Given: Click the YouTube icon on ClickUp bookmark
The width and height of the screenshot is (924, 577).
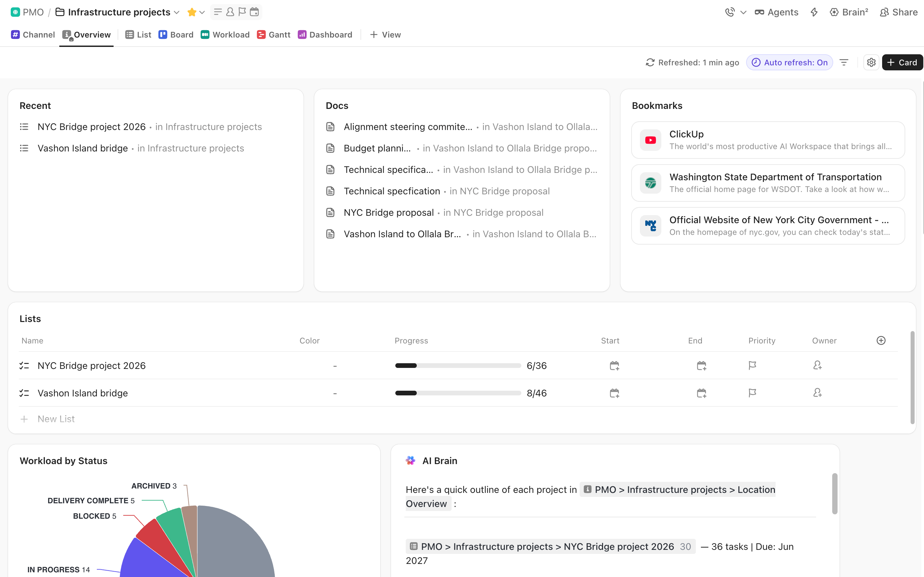Looking at the screenshot, I should point(651,140).
